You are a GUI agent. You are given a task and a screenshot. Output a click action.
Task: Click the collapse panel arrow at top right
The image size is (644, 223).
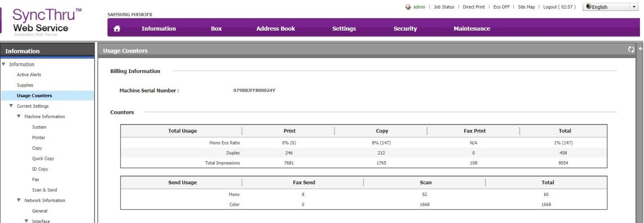pos(640,49)
